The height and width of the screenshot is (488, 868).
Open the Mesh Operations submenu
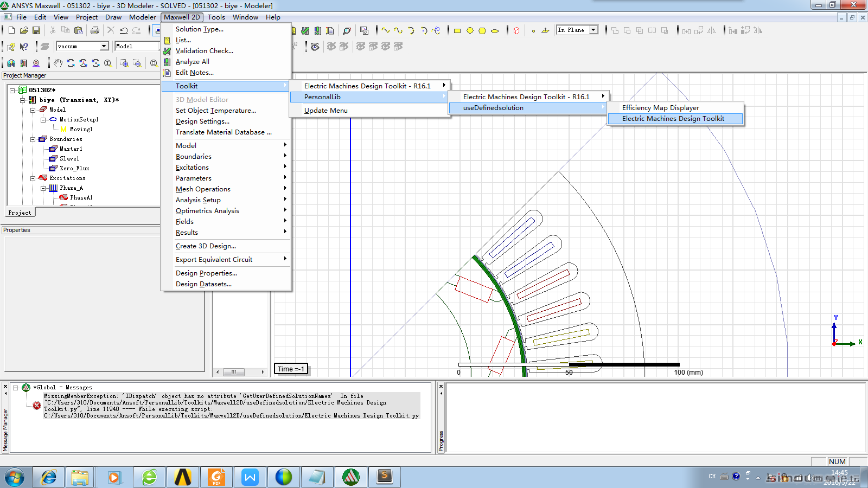(226, 189)
